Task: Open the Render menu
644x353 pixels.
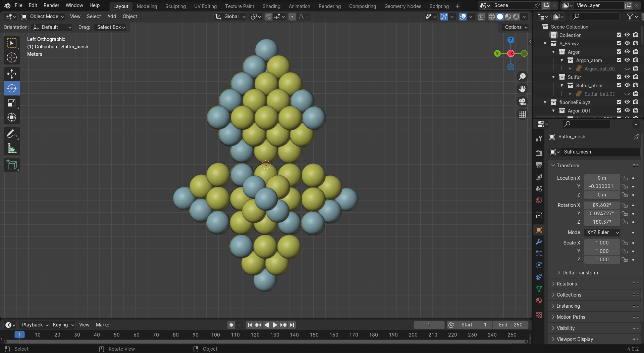Action: click(51, 5)
